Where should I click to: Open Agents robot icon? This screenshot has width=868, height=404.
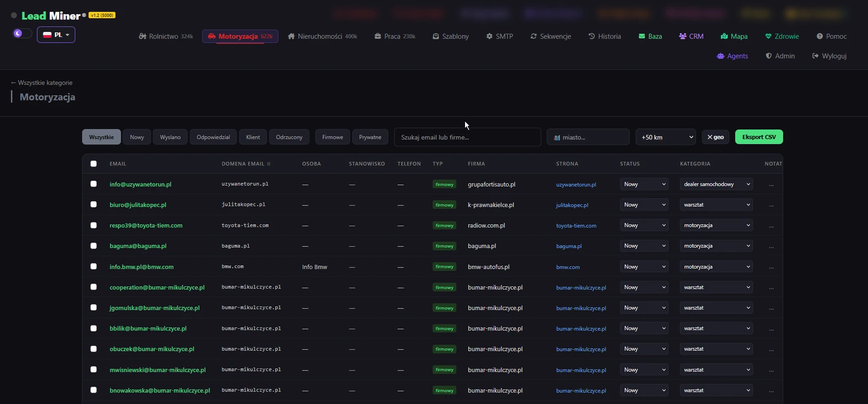point(720,56)
